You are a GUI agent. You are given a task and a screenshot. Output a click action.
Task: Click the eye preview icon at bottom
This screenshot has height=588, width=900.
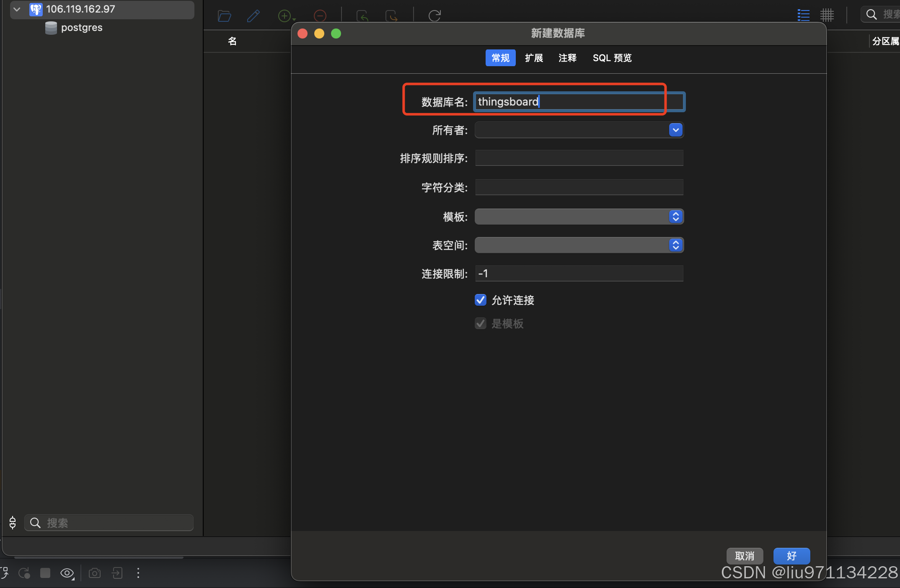coord(67,573)
